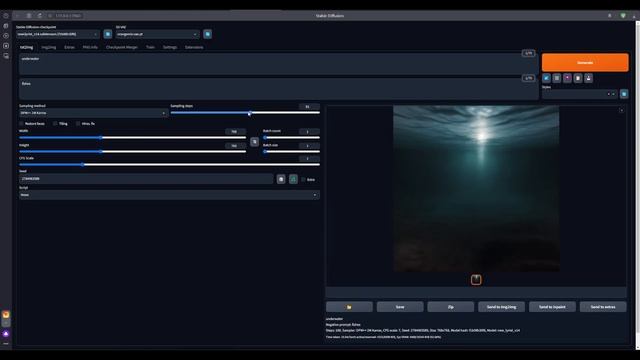Click the green shield icon in the title bar
Image resolution: width=640 pixels, height=360 pixels.
(x=623, y=16)
